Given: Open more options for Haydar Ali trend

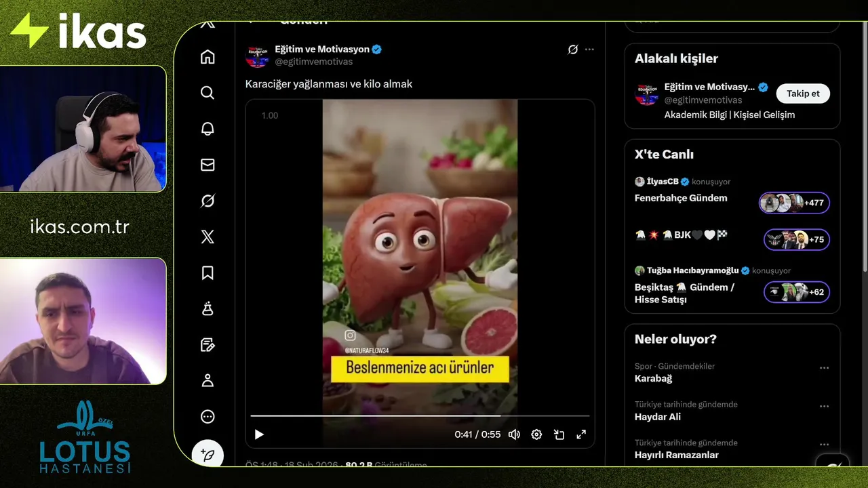Looking at the screenshot, I should tap(824, 407).
